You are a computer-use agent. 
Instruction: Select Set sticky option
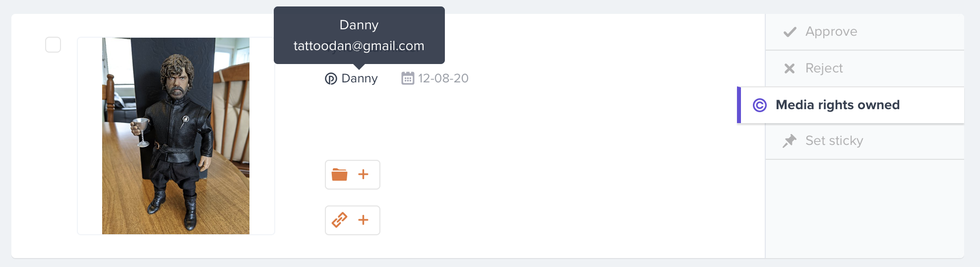(865, 141)
